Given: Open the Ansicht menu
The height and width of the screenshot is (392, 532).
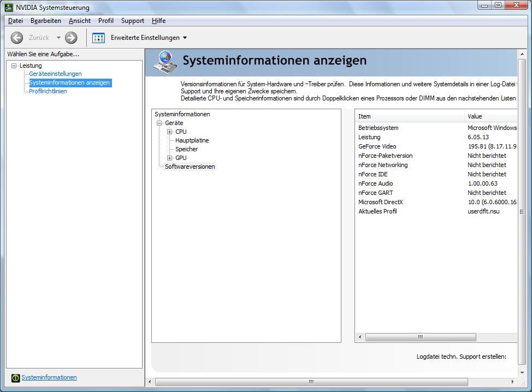Looking at the screenshot, I should pos(80,21).
